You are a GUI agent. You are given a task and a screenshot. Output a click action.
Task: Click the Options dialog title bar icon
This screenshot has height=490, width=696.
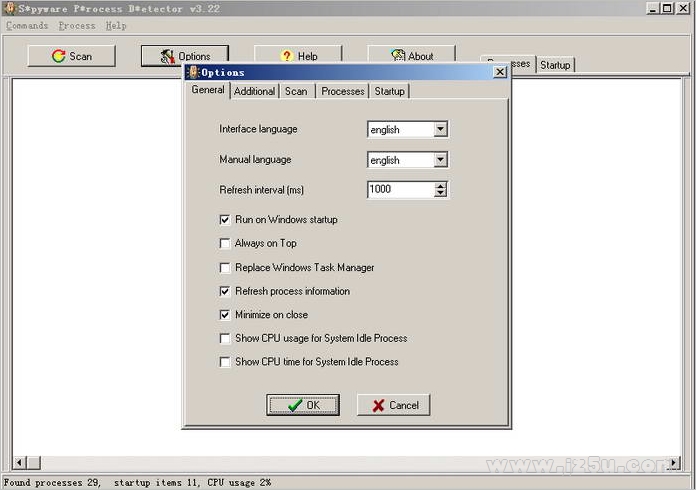193,72
